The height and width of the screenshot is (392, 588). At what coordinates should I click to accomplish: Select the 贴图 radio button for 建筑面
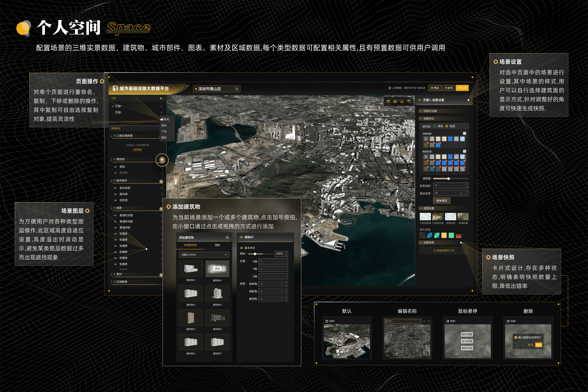447,126
